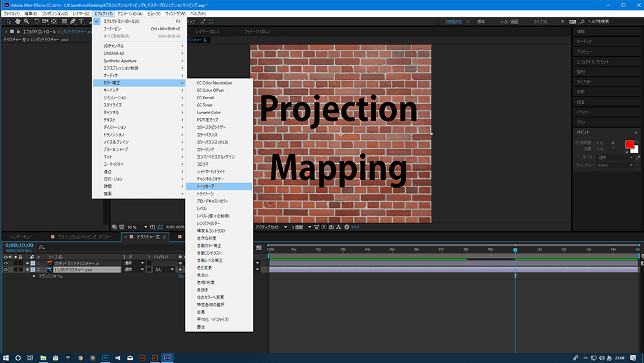Select the Zoom magnifier tool
644x363 pixels.
click(26, 21)
